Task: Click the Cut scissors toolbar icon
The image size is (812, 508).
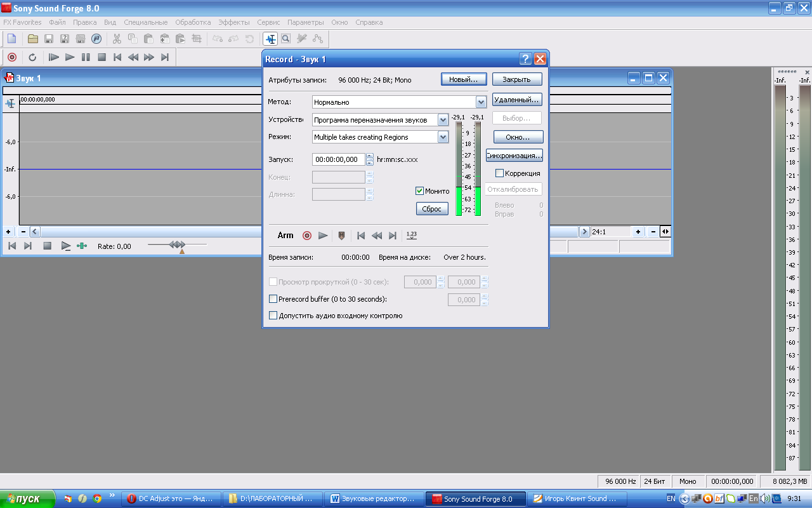Action: pyautogui.click(x=117, y=39)
